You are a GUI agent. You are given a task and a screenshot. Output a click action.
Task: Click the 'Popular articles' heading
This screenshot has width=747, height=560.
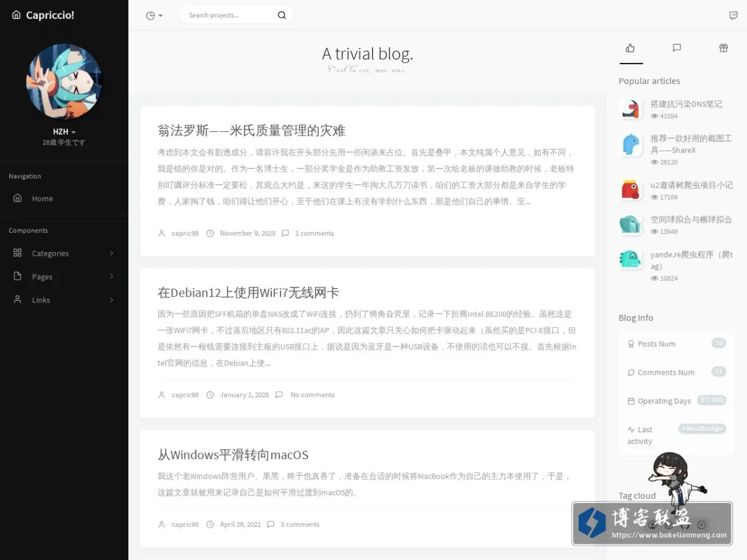649,81
